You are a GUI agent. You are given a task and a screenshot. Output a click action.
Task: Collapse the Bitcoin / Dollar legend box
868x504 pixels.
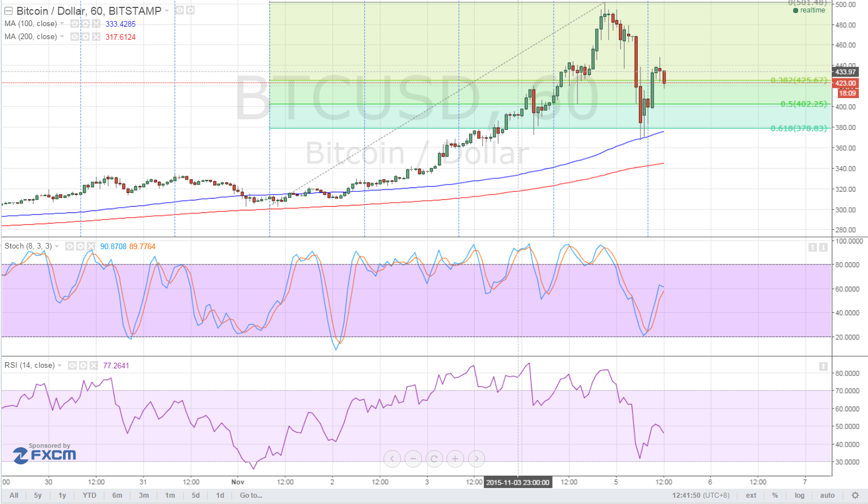click(x=8, y=11)
